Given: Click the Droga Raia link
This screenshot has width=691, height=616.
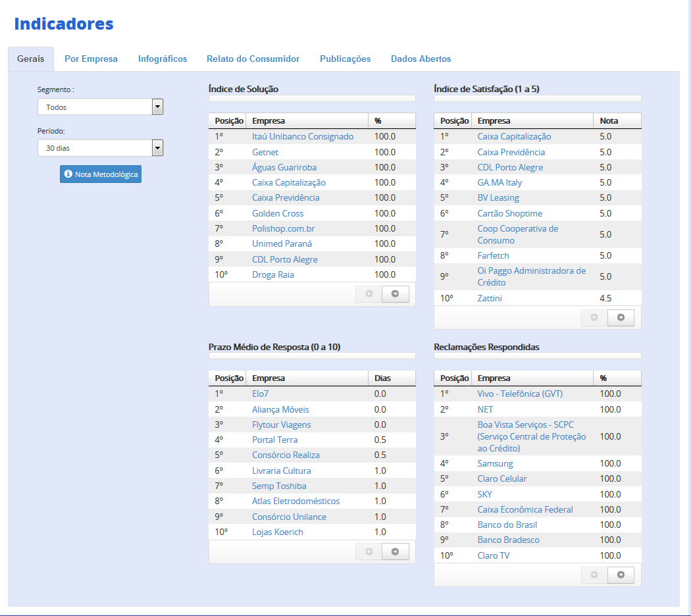Looking at the screenshot, I should click(x=273, y=275).
